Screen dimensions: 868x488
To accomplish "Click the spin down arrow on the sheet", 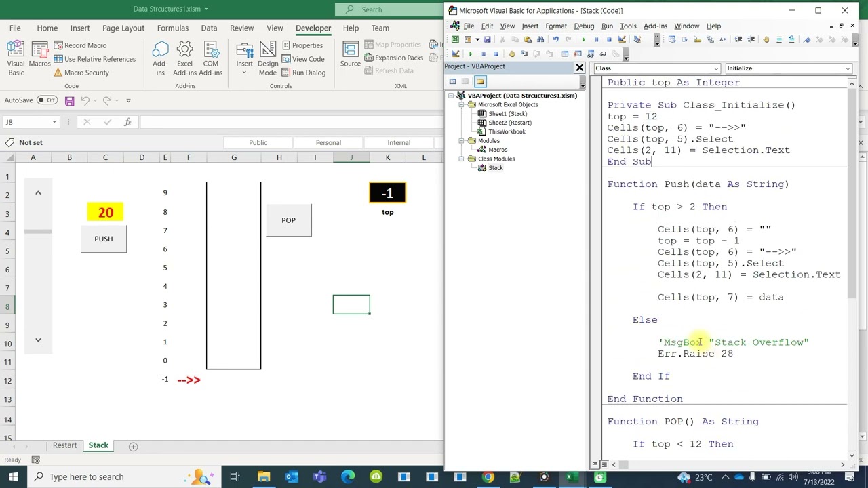I will (x=38, y=340).
